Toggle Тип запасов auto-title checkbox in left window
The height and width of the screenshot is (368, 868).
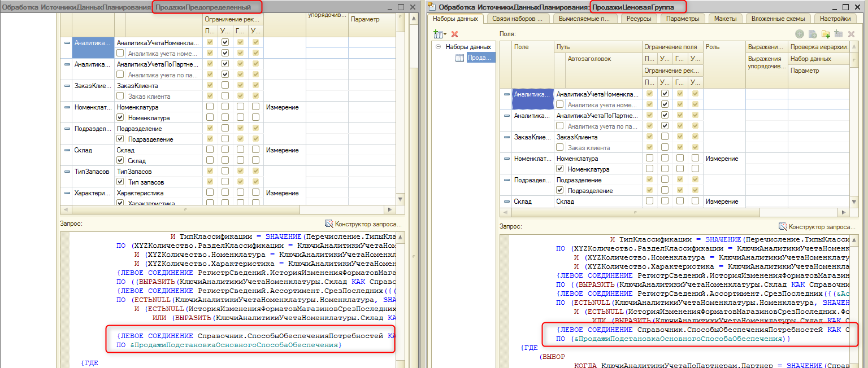click(120, 182)
